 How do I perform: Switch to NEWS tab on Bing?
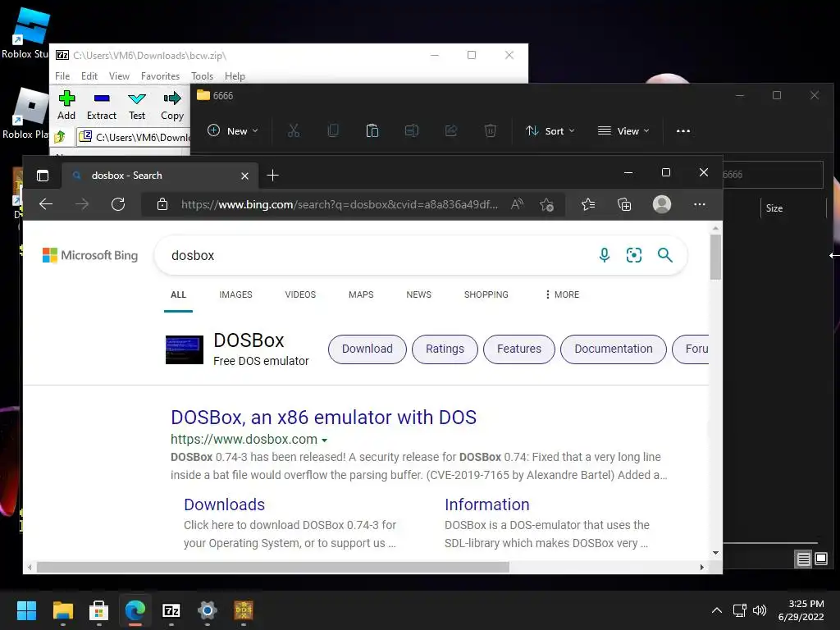(x=419, y=294)
